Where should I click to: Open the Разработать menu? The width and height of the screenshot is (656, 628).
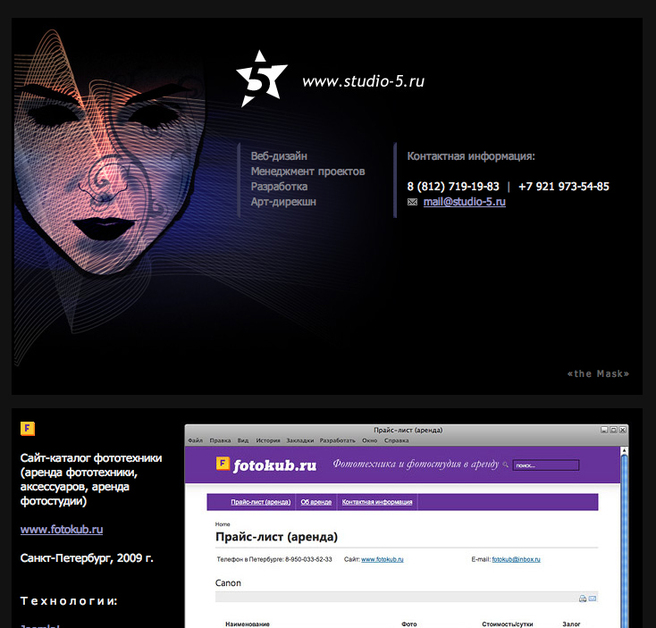(x=337, y=441)
